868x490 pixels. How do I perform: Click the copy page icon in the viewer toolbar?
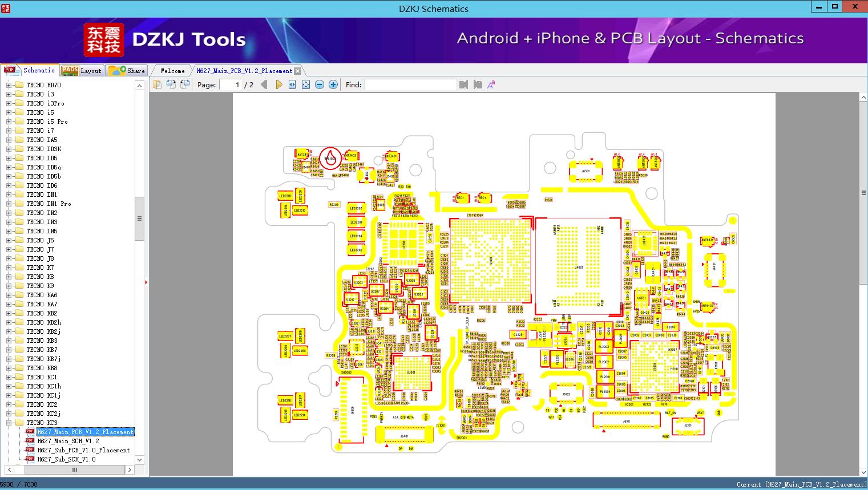point(158,84)
